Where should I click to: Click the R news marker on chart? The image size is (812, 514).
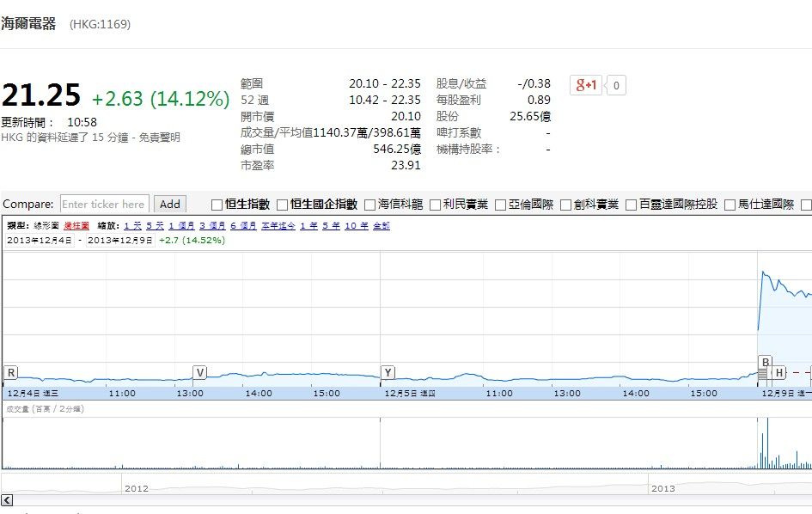tap(11, 372)
